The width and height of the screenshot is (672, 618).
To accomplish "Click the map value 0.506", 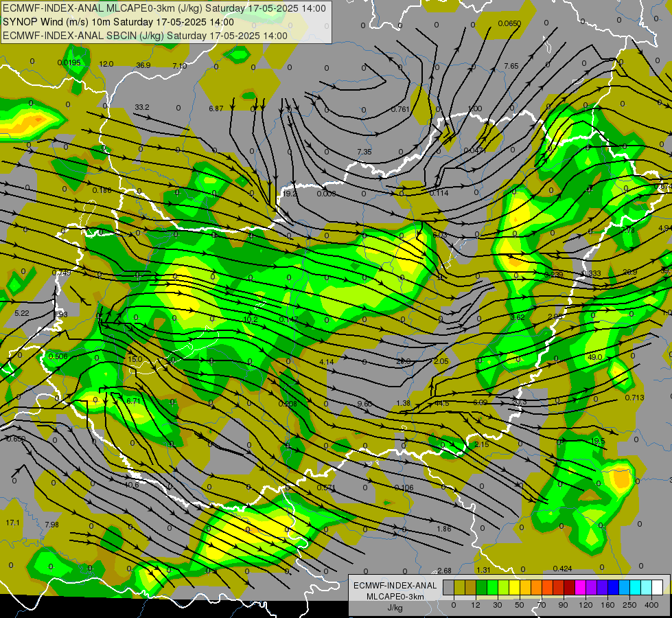I will 58,356.
